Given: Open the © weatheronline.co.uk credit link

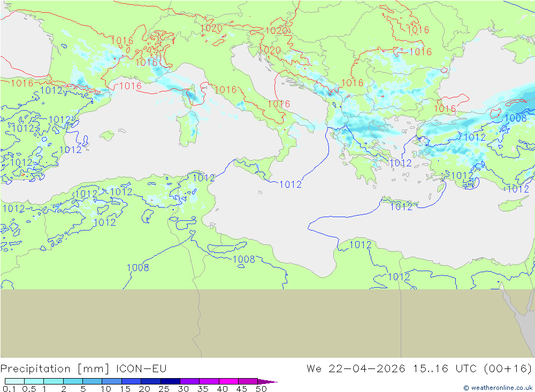Looking at the screenshot, I should click(x=498, y=388).
